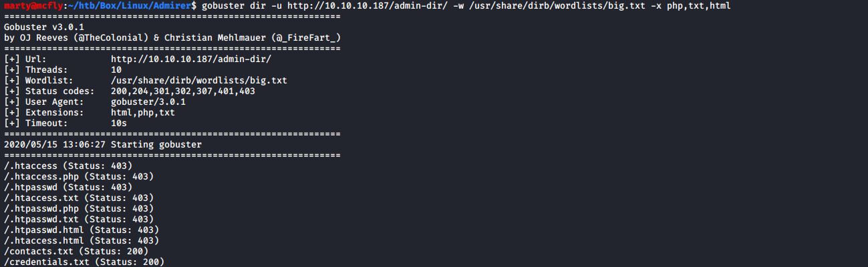
Task: Click the /contacts.txt result line
Action: tap(76, 251)
